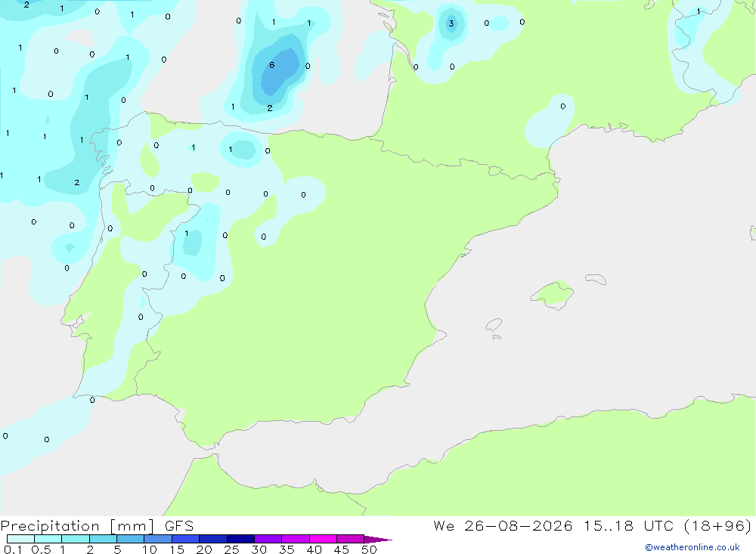The height and width of the screenshot is (554, 756).
Task: Click the 0.5–1 mm legend color swatch
Action: (x=48, y=539)
